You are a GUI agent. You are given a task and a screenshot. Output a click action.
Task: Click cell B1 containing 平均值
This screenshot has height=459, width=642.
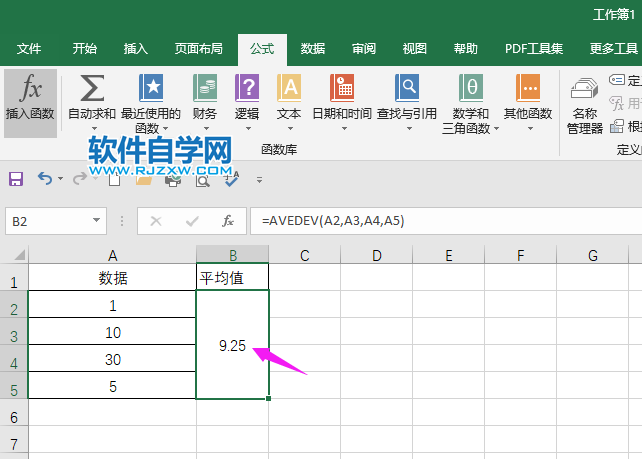pyautogui.click(x=233, y=278)
